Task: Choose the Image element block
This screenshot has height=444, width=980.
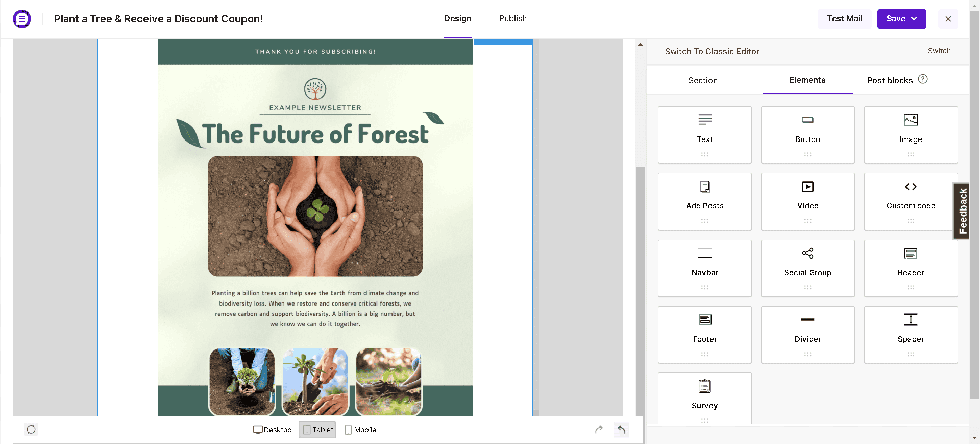Action: [911, 134]
